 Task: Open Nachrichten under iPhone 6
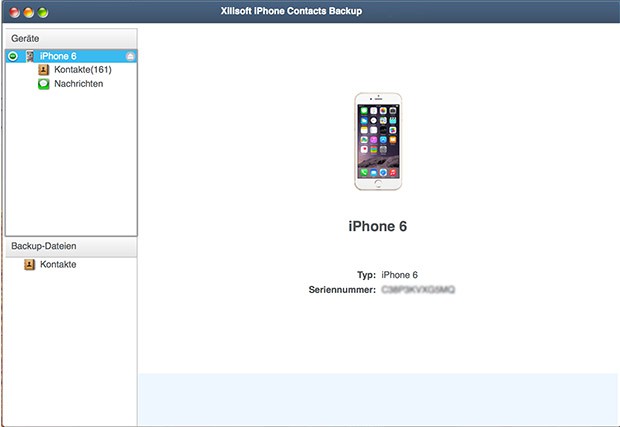point(79,84)
